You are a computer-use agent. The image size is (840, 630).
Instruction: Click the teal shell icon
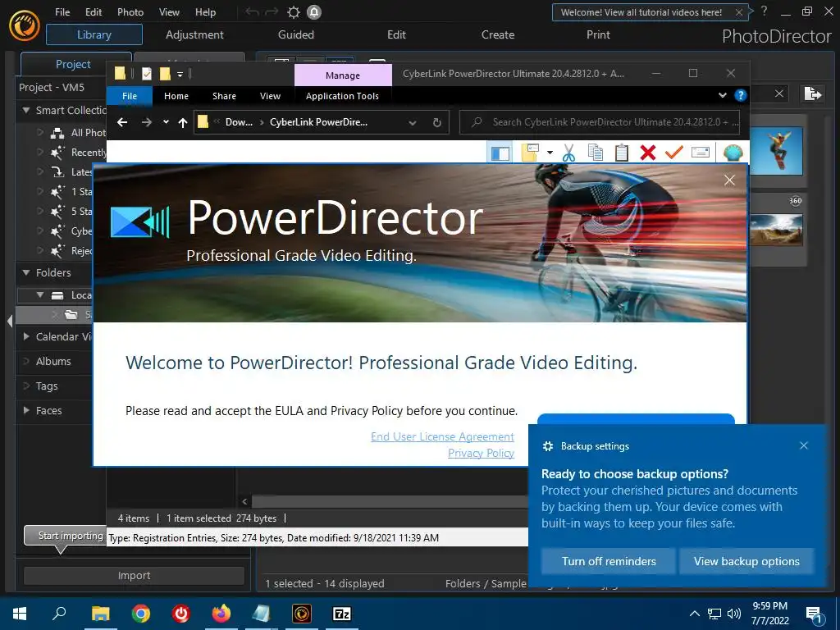[x=733, y=153]
